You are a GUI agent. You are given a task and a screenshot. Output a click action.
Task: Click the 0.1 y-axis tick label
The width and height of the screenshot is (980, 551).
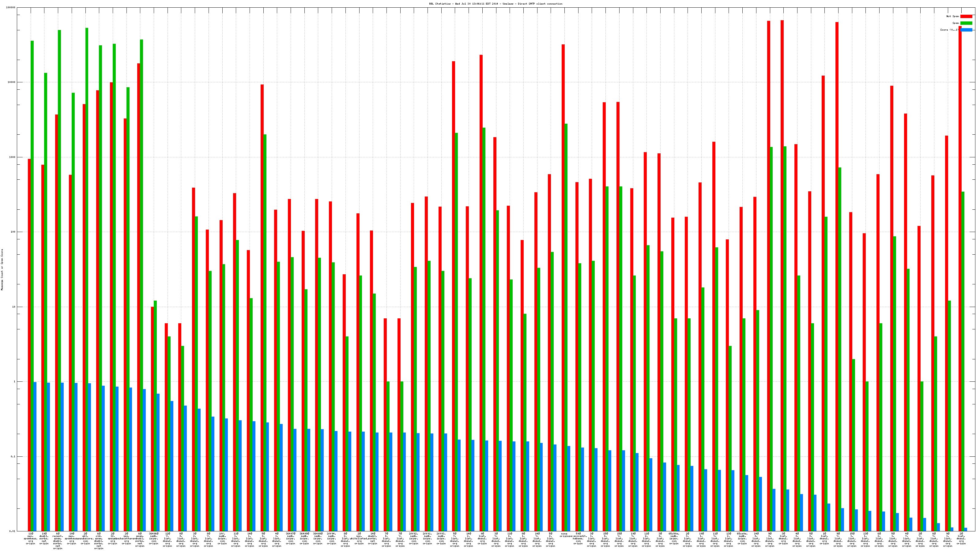(x=13, y=456)
